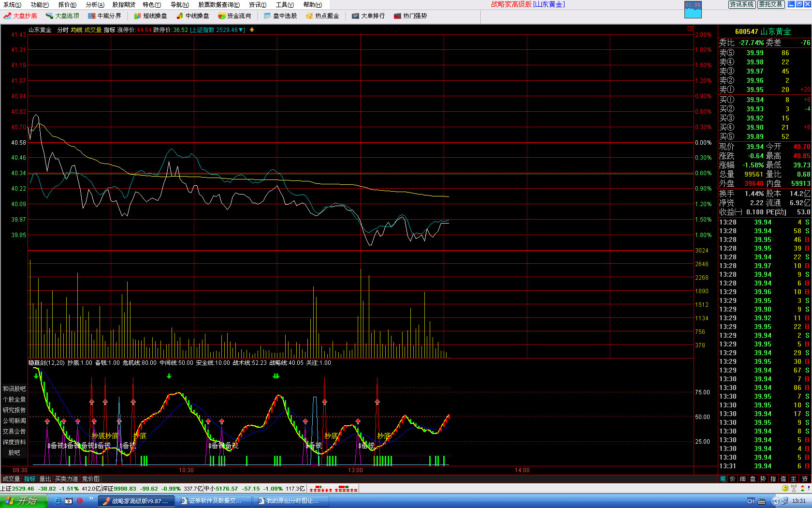
Task: Expand hidden quick launch icons chevron
Action: (91, 498)
